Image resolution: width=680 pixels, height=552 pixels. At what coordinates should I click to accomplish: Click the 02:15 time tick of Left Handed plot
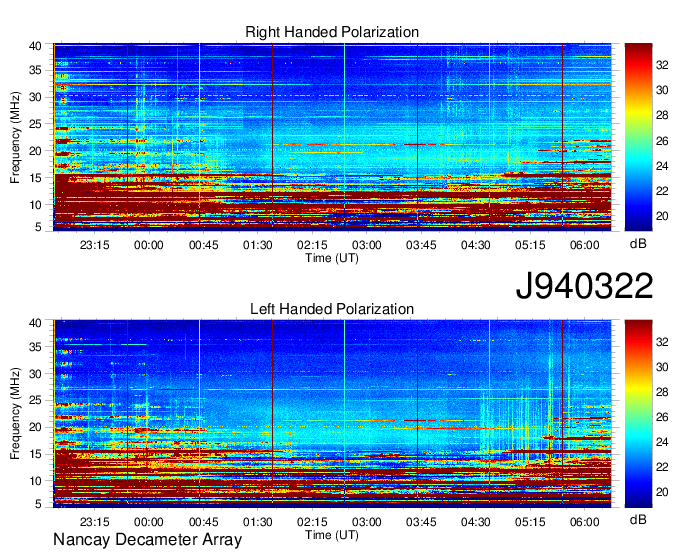312,522
